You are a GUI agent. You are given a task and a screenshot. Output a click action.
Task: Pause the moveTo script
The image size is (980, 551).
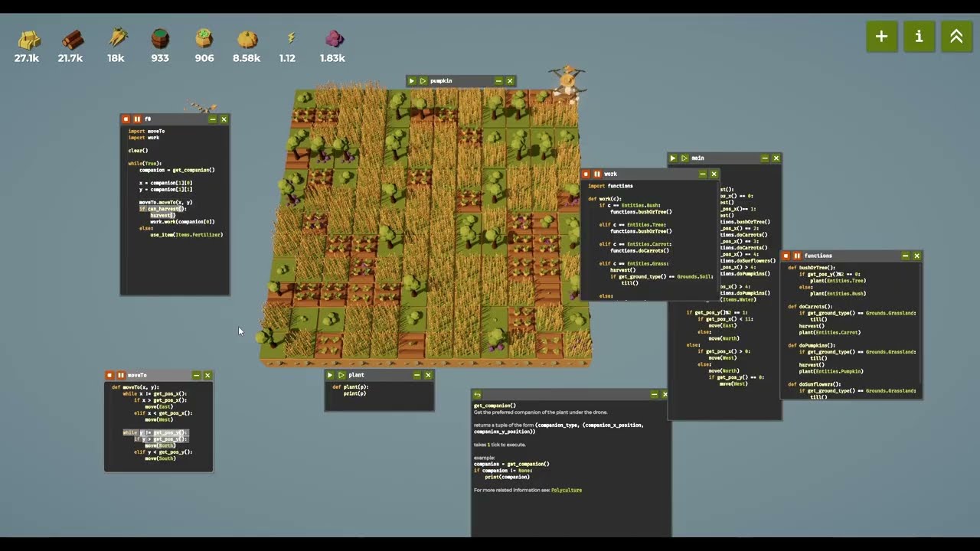tap(121, 376)
